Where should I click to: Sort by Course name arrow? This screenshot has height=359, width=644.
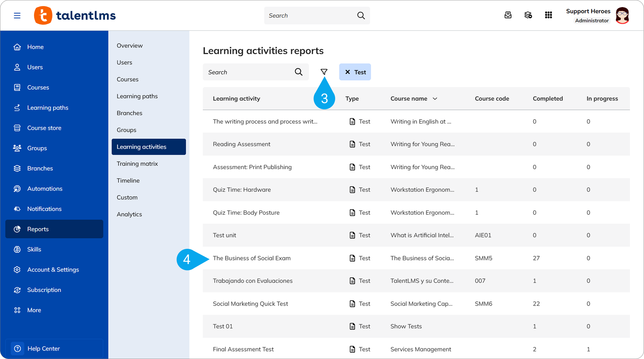tap(435, 98)
